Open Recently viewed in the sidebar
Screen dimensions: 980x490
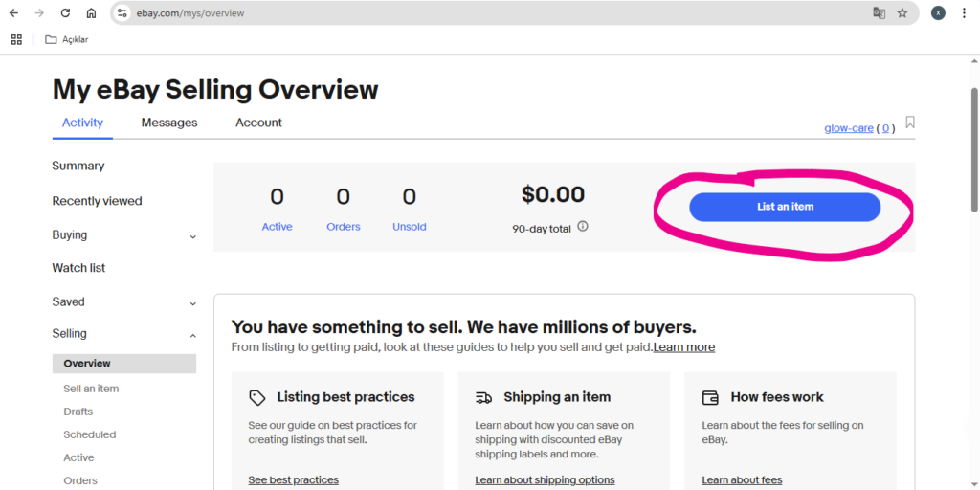pyautogui.click(x=97, y=201)
